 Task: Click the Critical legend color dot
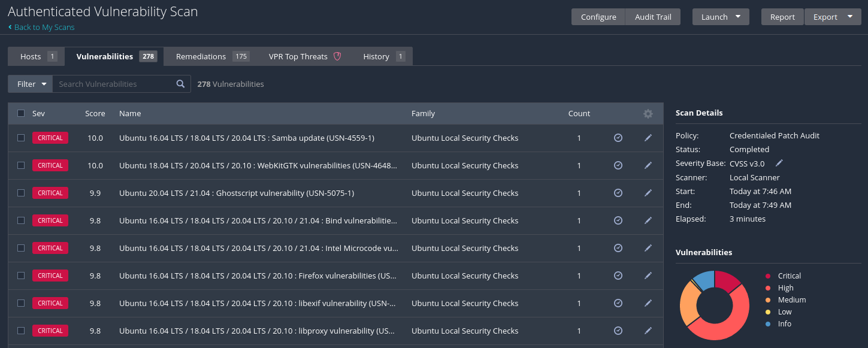point(768,276)
